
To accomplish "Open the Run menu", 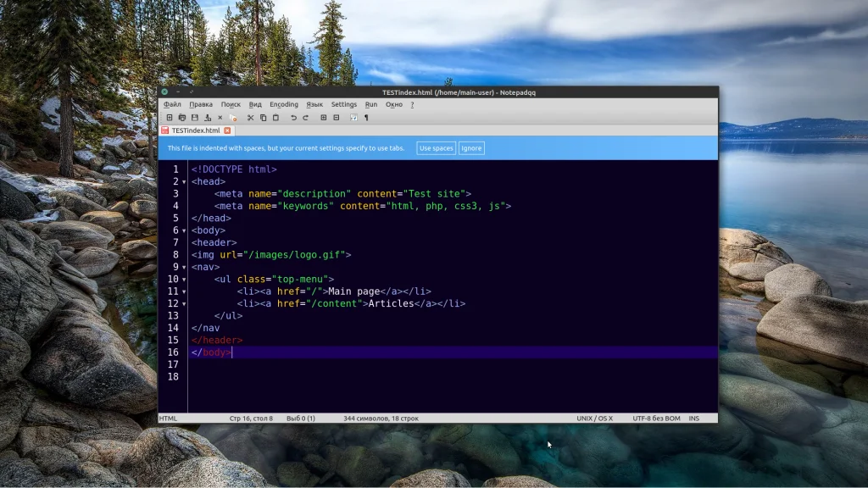I will pyautogui.click(x=371, y=104).
